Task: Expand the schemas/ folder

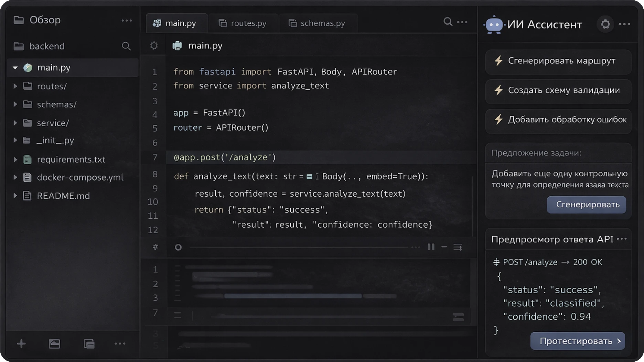Action: click(15, 104)
